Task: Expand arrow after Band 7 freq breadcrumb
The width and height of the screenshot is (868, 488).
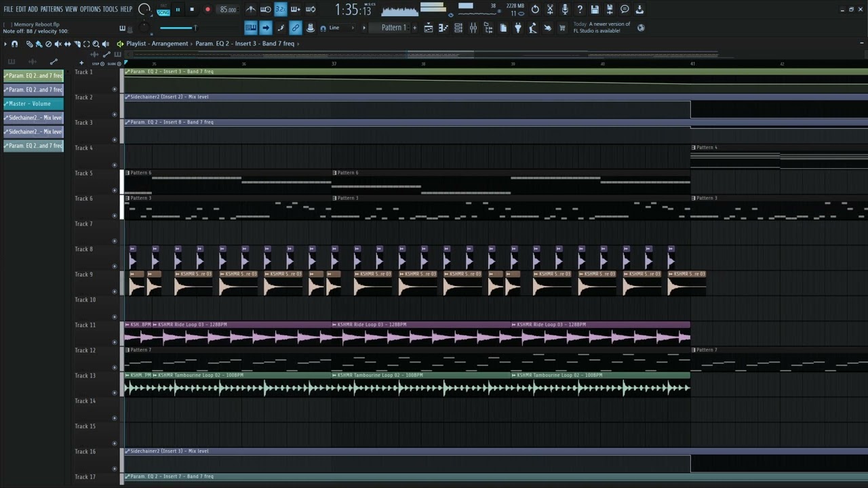Action: pyautogui.click(x=298, y=44)
